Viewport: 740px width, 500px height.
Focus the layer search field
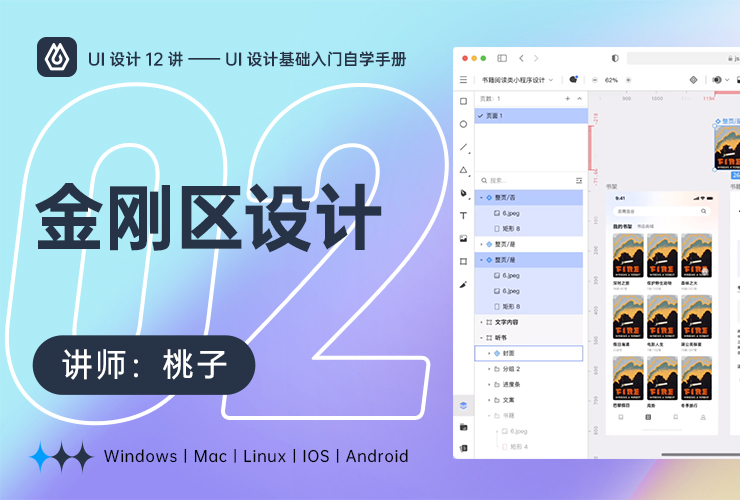pyautogui.click(x=526, y=180)
